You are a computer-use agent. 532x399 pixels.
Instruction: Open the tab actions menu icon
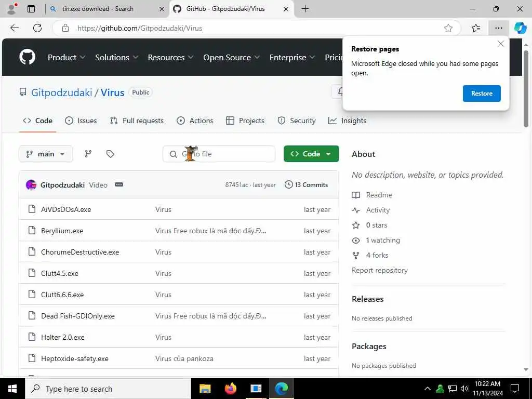click(31, 9)
